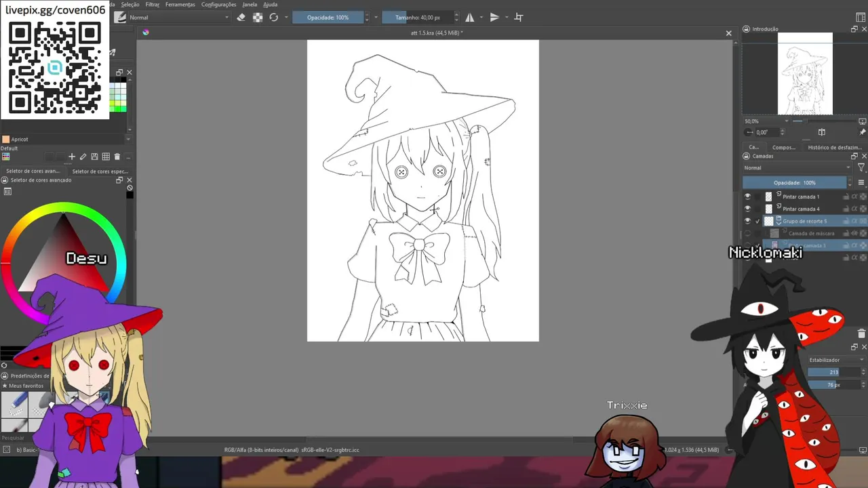Show the Camada de máscara layer

(747, 233)
